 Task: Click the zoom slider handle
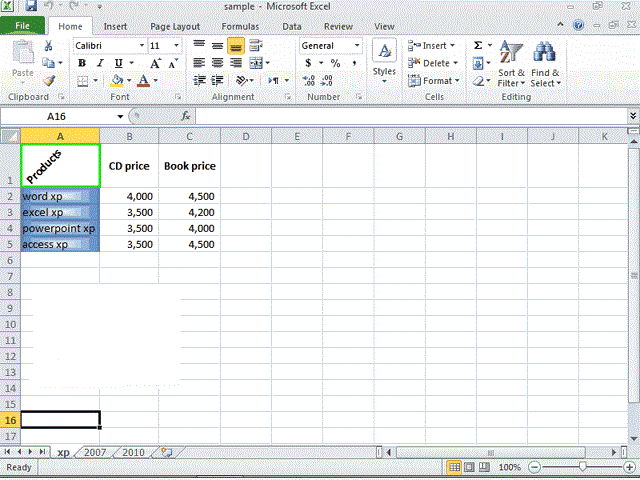[583, 466]
